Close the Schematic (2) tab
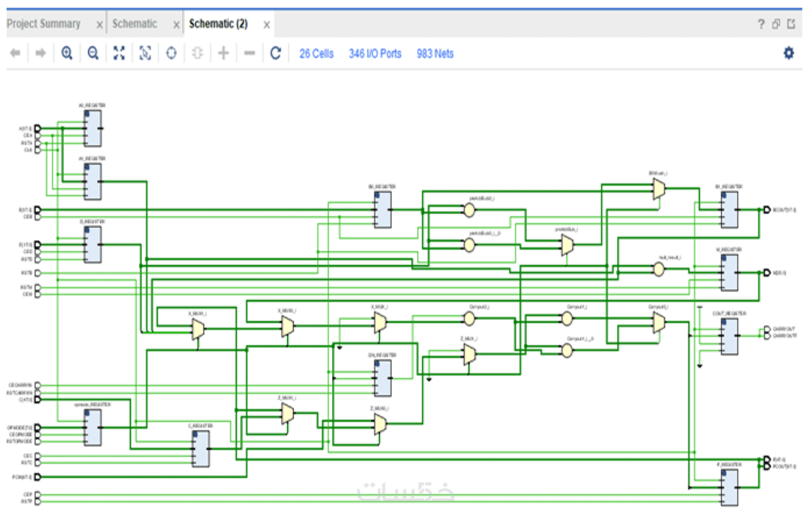 [x=267, y=25]
